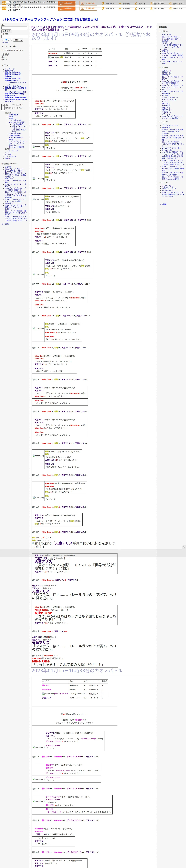The height and width of the screenshot is (868, 186).
Task: Open なりきりバトラー link
Action: [15, 134]
